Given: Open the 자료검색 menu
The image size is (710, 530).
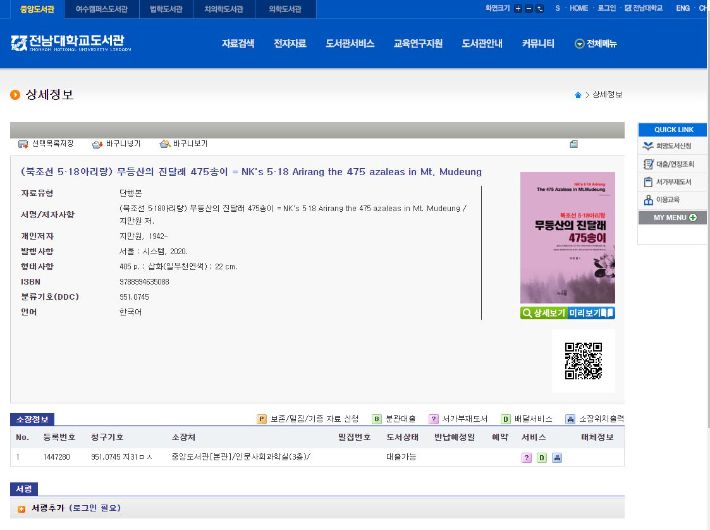Looking at the screenshot, I should click(x=238, y=44).
